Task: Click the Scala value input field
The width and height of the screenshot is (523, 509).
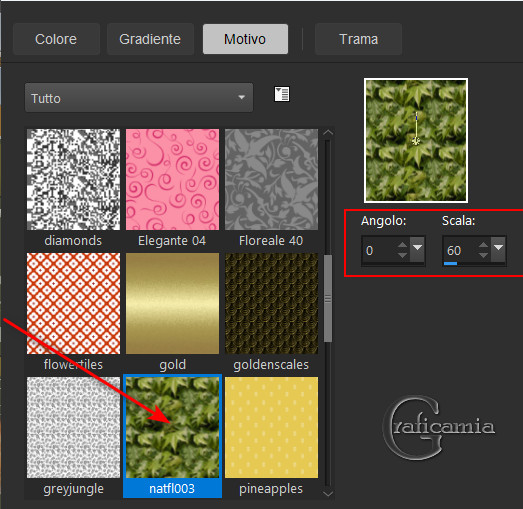Action: click(x=460, y=250)
